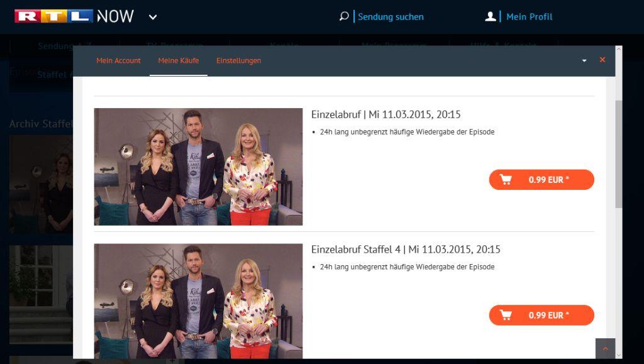Collapse the dialog using the small down arrow

pos(584,61)
